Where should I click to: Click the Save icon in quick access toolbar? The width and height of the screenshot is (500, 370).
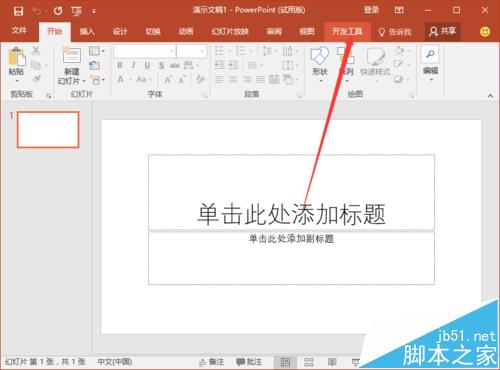[x=19, y=11]
